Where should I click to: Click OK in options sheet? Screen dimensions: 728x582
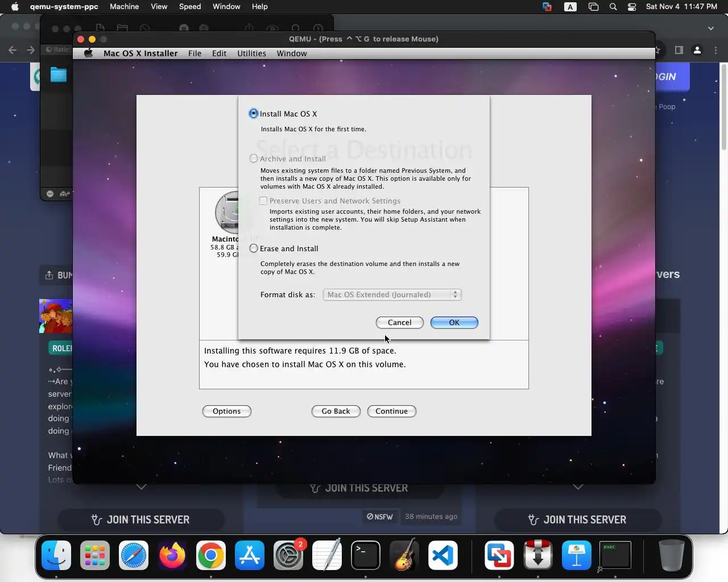[x=454, y=322]
